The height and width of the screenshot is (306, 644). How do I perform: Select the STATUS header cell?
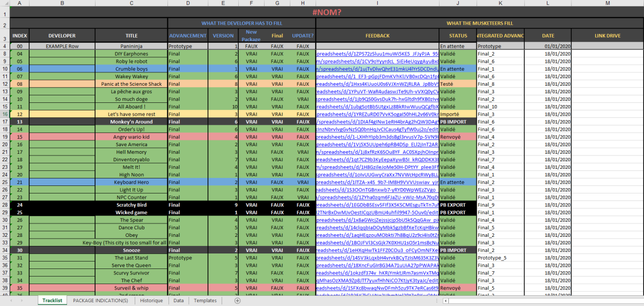(458, 35)
